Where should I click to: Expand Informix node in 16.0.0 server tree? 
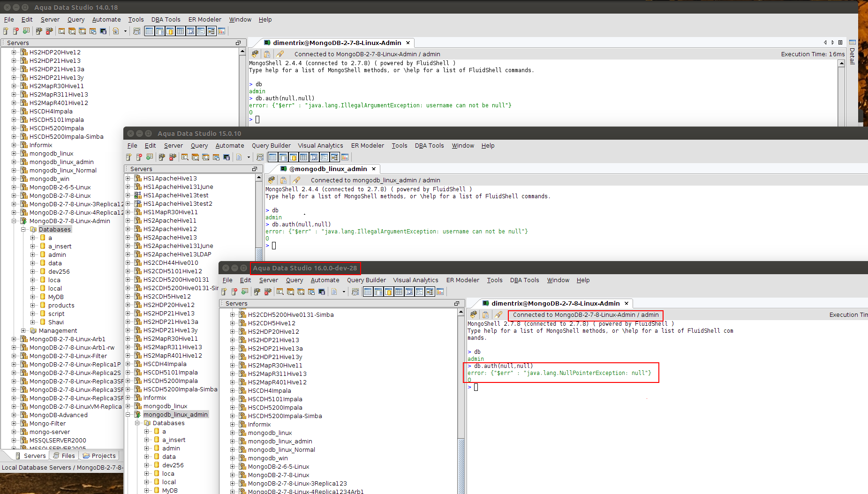tap(233, 425)
